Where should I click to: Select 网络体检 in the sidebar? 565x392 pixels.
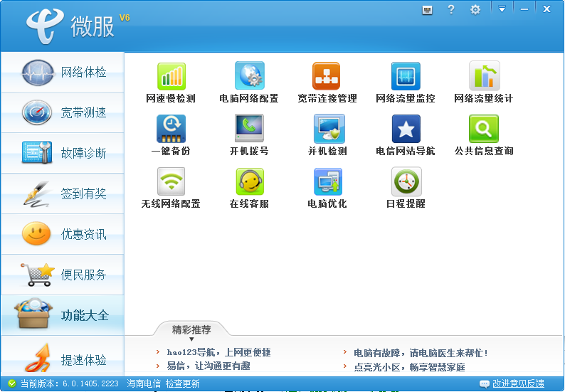click(x=63, y=73)
